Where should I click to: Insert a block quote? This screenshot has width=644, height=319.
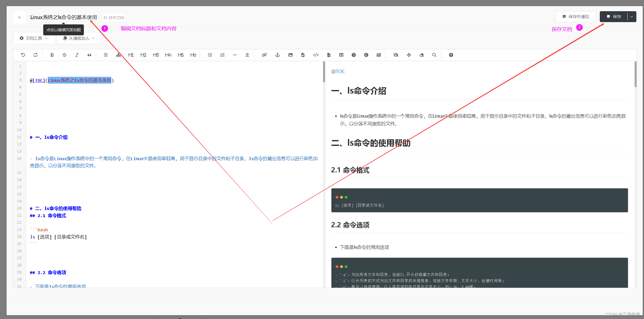click(89, 55)
